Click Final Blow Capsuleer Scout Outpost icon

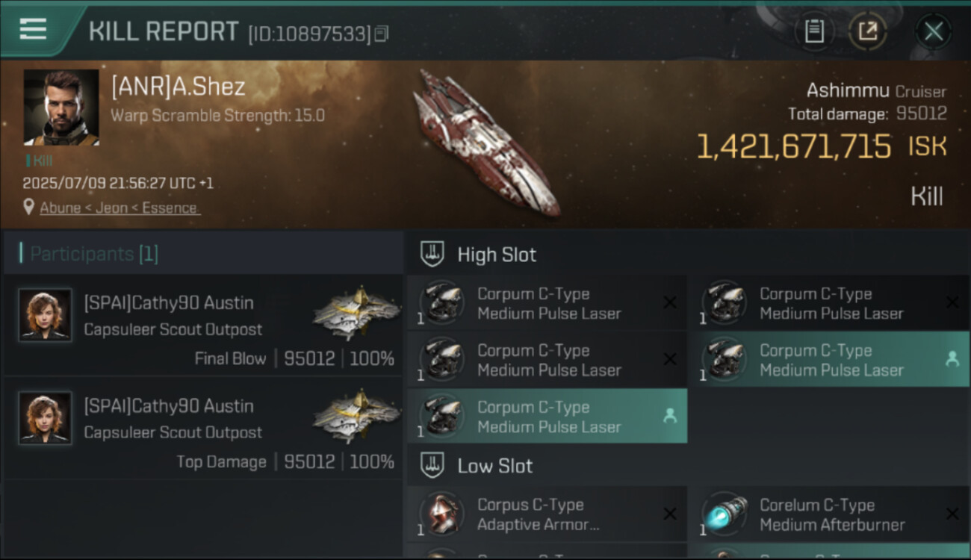click(357, 314)
